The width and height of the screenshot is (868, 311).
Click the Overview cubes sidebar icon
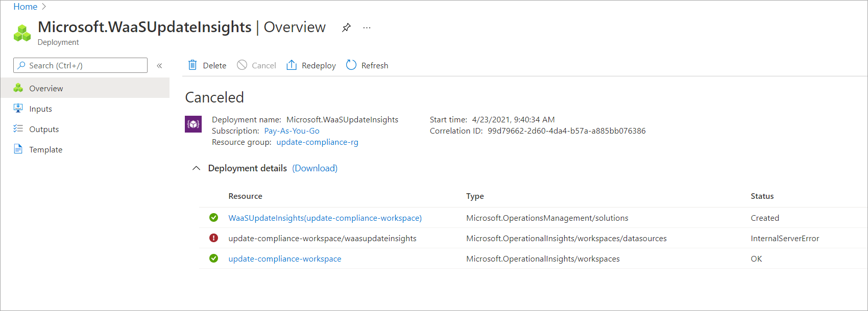click(x=18, y=88)
